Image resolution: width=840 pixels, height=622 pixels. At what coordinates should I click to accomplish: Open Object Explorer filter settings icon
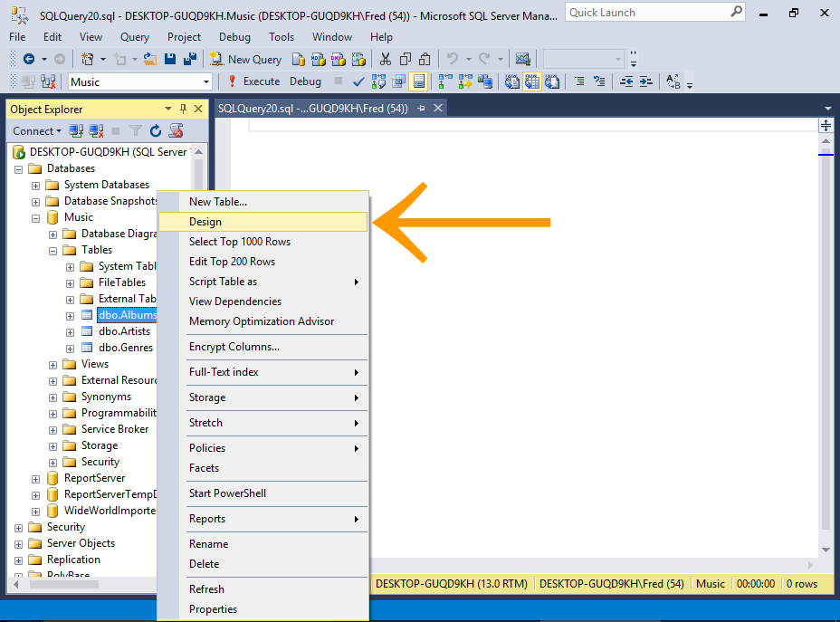click(137, 130)
